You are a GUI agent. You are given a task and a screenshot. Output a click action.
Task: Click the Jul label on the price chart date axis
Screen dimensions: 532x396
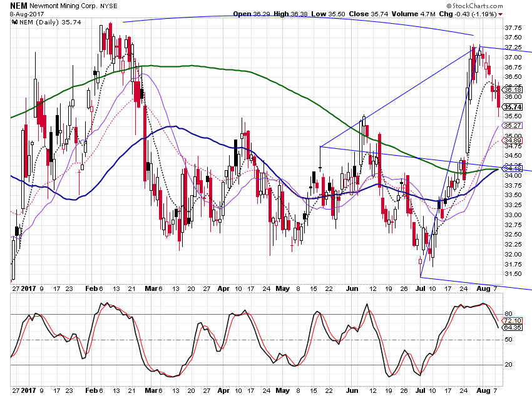(x=421, y=288)
